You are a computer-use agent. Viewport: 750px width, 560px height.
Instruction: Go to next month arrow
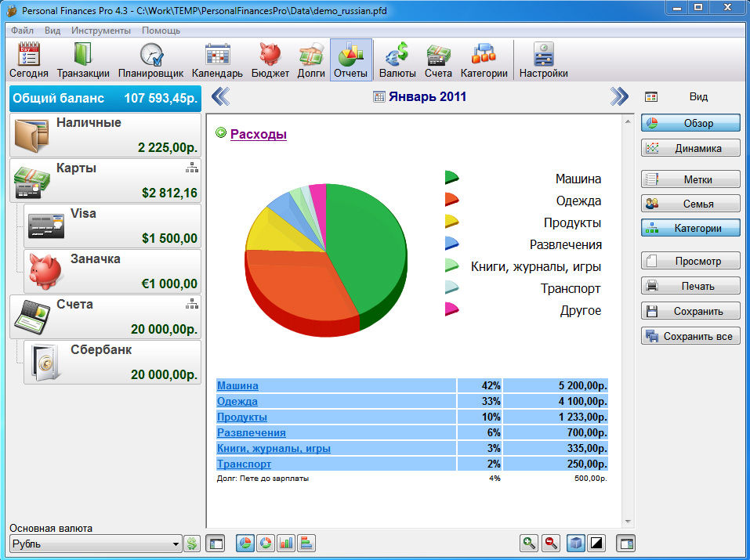619,96
